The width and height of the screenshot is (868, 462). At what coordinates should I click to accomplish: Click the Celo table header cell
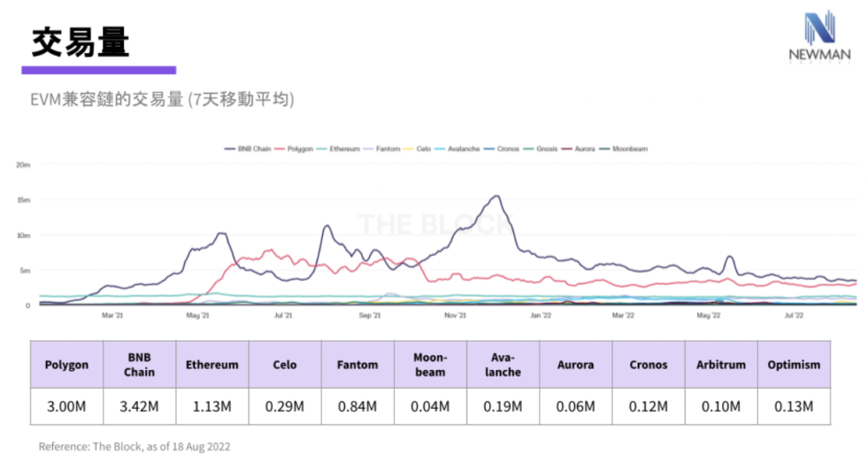point(285,365)
